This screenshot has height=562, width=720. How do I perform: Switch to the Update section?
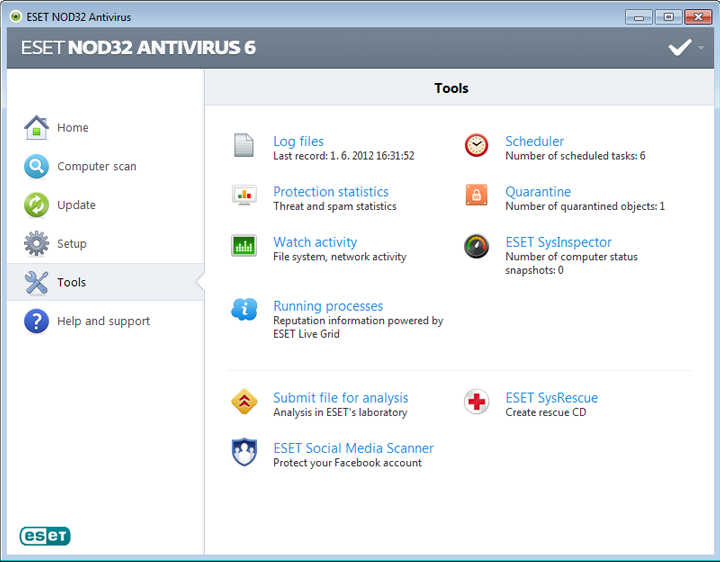pyautogui.click(x=76, y=205)
